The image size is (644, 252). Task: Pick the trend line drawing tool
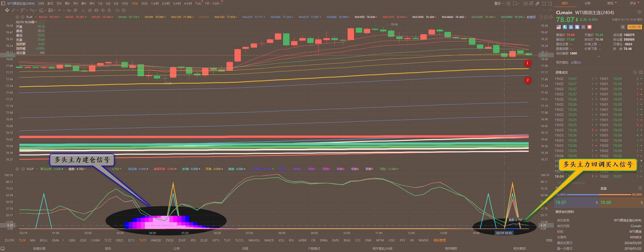(13, 10)
